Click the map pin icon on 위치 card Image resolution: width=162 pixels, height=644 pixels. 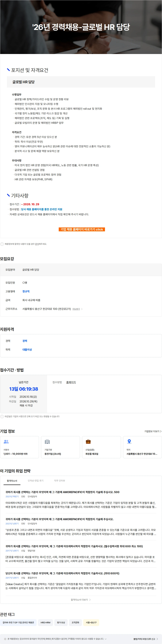pos(129,442)
